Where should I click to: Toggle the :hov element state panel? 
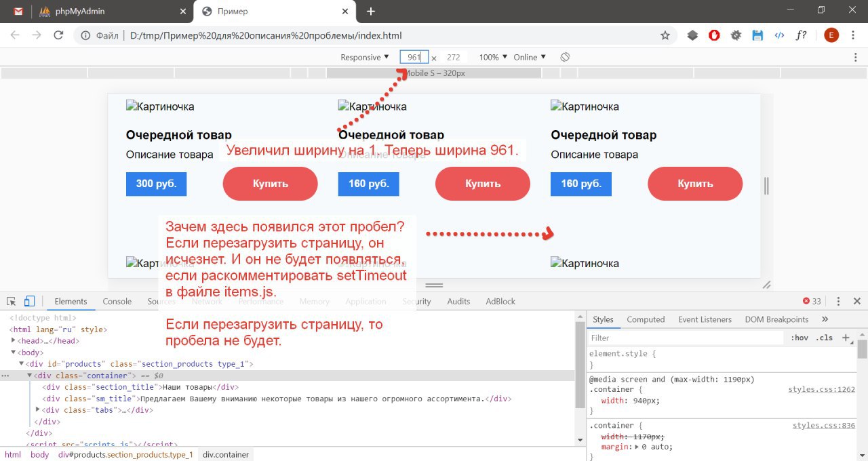point(800,338)
